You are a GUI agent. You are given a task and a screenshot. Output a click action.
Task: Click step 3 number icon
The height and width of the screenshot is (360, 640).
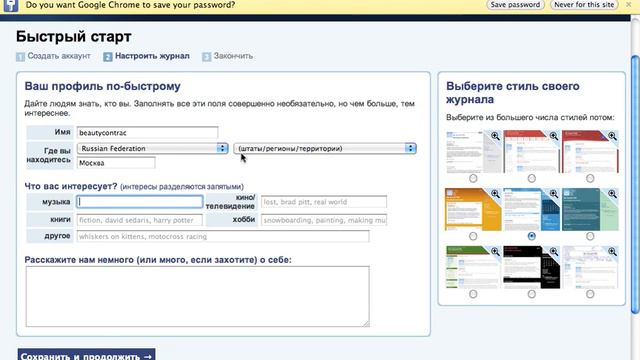(207, 57)
